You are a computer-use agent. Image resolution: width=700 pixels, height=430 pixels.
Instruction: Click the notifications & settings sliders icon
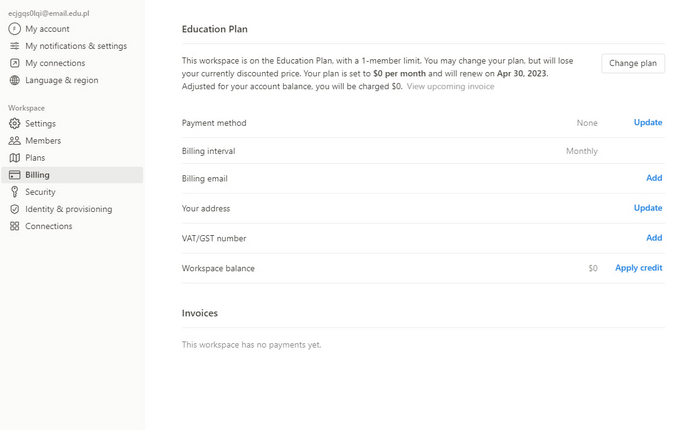click(14, 46)
